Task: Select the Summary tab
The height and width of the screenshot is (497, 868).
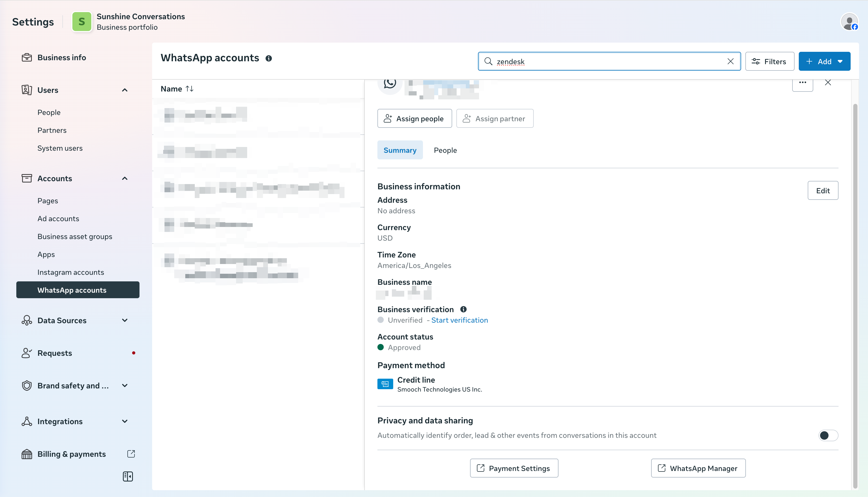Action: click(400, 150)
